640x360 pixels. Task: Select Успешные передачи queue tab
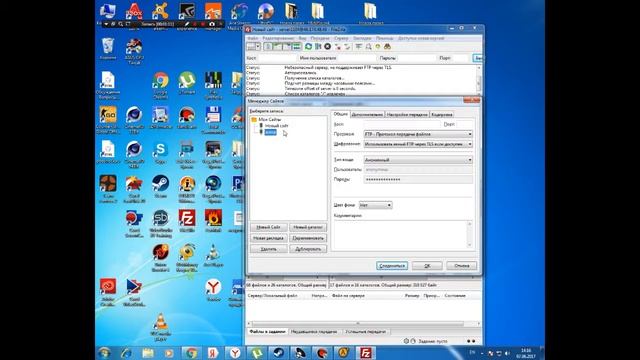[x=365, y=332]
